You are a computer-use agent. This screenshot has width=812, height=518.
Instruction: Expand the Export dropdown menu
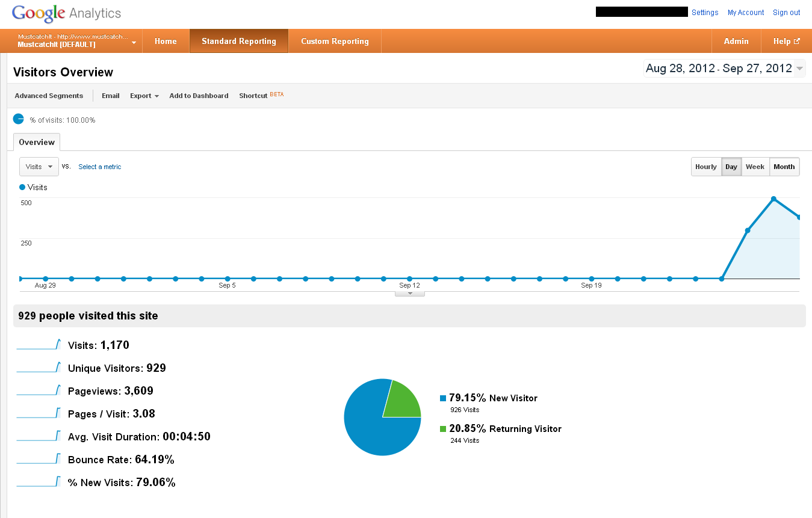coord(144,96)
